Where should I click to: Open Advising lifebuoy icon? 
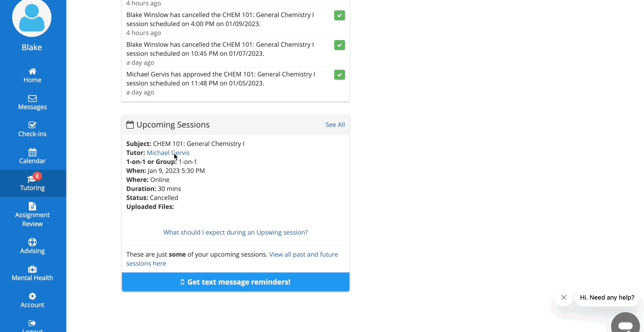[32, 242]
